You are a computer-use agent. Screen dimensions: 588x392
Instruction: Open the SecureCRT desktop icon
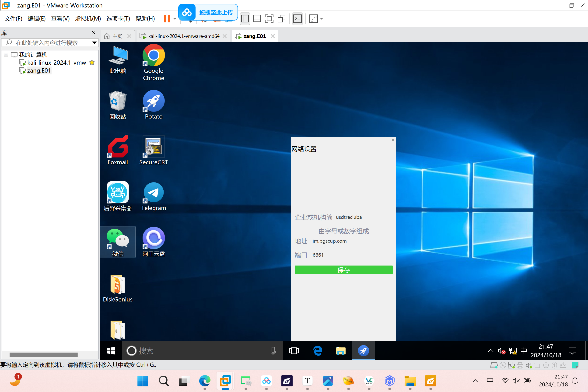[154, 150]
